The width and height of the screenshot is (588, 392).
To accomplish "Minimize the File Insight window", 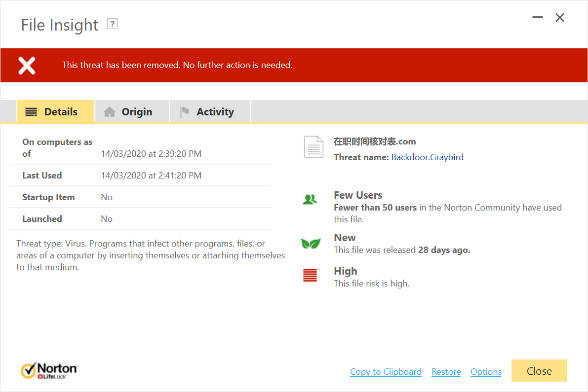I will tap(538, 18).
